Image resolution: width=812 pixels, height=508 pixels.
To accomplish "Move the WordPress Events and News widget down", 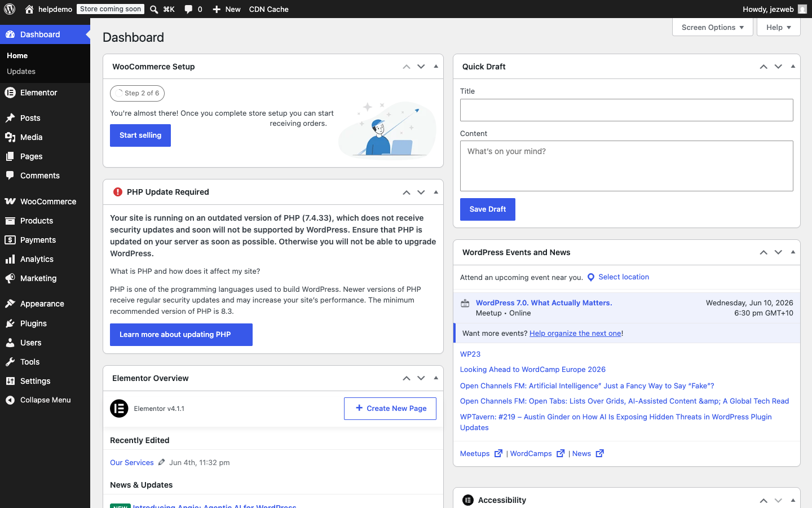I will click(x=778, y=252).
